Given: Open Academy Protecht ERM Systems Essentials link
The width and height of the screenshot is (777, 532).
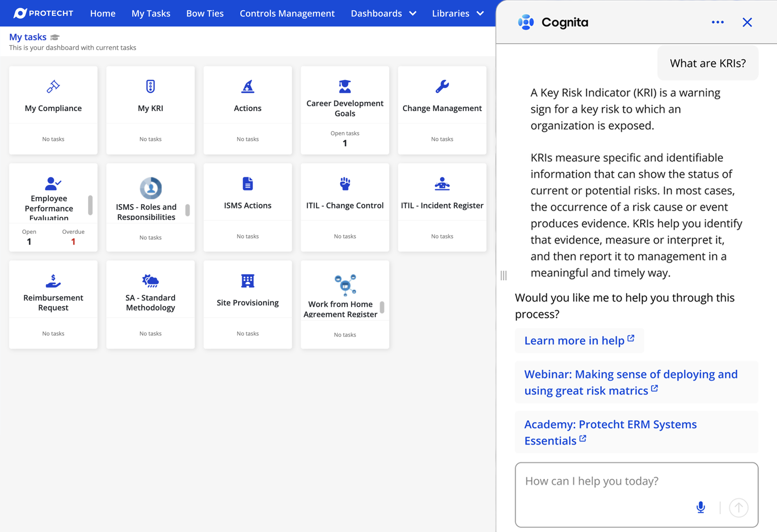Looking at the screenshot, I should [610, 432].
